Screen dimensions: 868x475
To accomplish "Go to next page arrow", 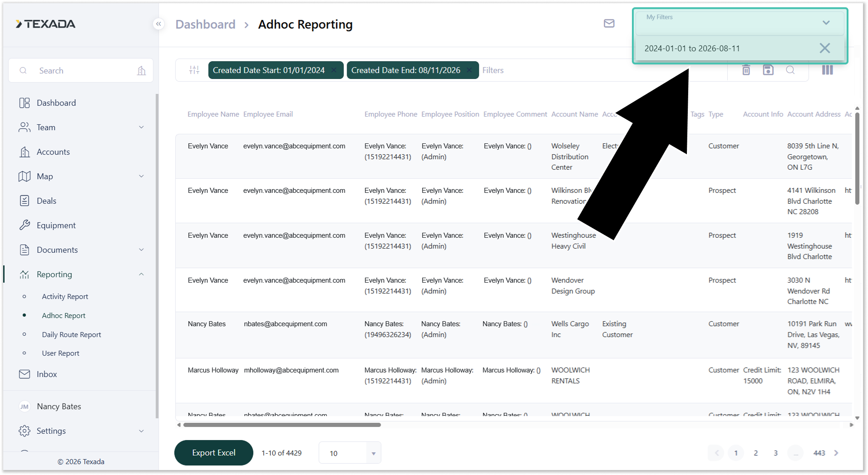I will tap(837, 453).
